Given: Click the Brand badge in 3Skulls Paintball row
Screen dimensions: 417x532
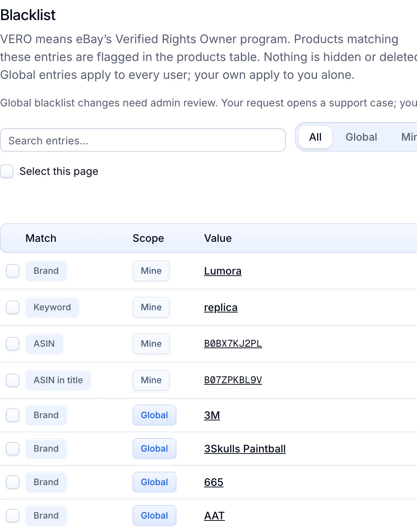Looking at the screenshot, I should click(46, 449).
